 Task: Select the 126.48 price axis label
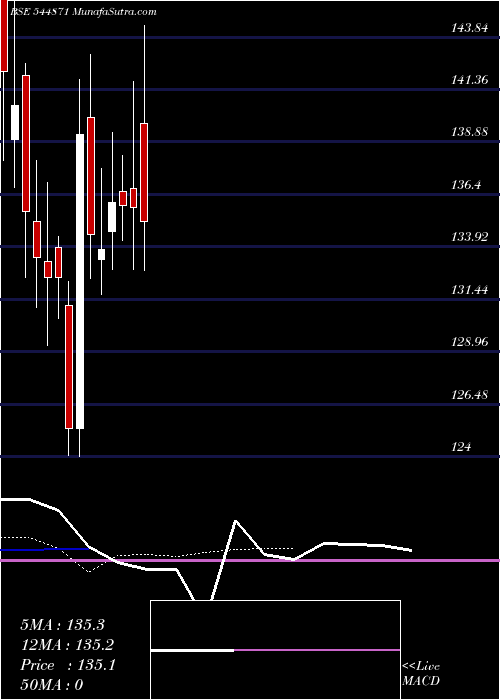(x=470, y=395)
